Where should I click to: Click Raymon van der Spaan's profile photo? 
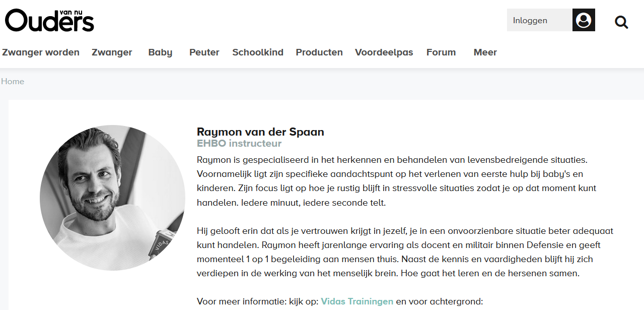[113, 198]
